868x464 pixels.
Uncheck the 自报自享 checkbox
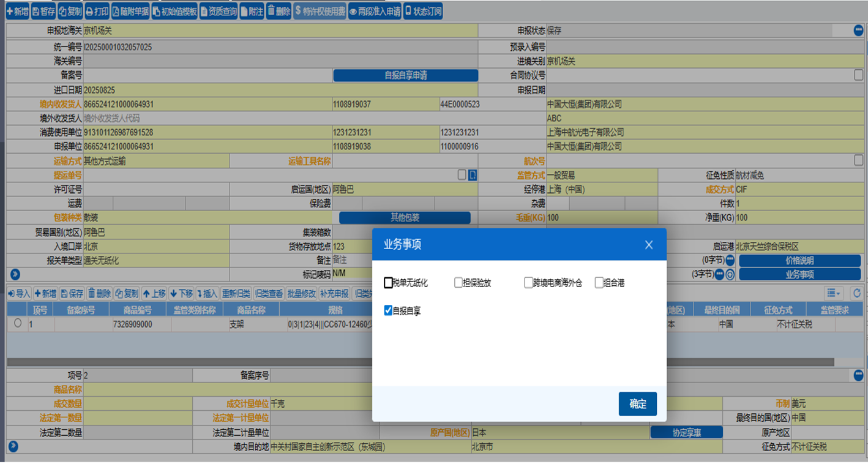[388, 311]
